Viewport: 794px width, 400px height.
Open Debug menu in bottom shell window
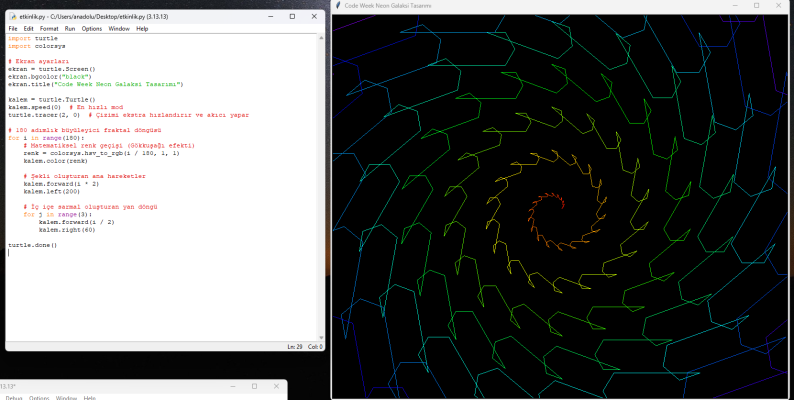pos(14,398)
